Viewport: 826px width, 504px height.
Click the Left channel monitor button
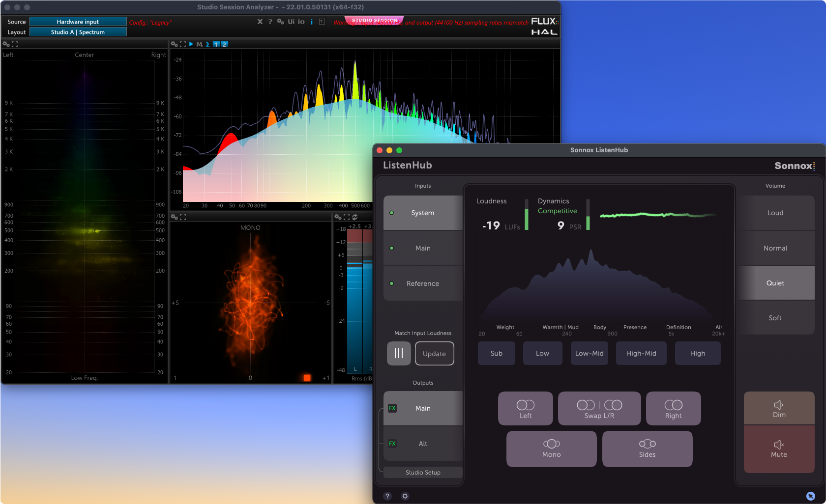(x=526, y=408)
